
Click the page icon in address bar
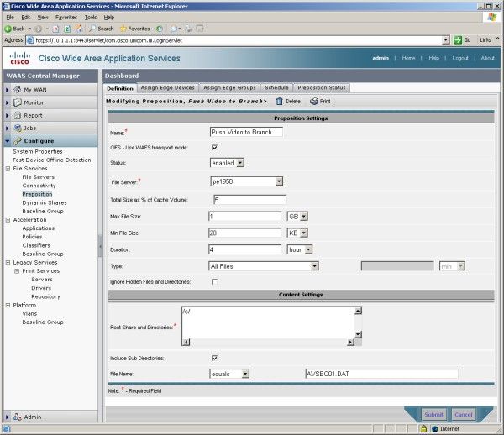(x=30, y=40)
